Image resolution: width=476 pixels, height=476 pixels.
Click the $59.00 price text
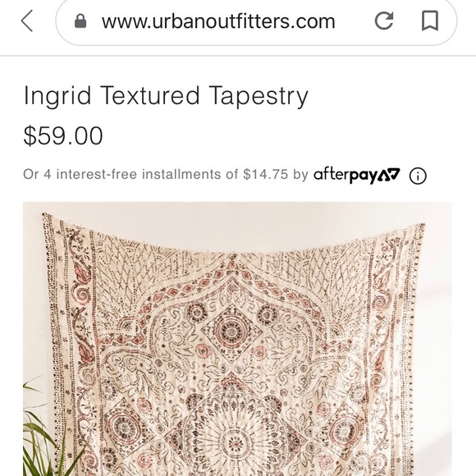click(x=63, y=135)
